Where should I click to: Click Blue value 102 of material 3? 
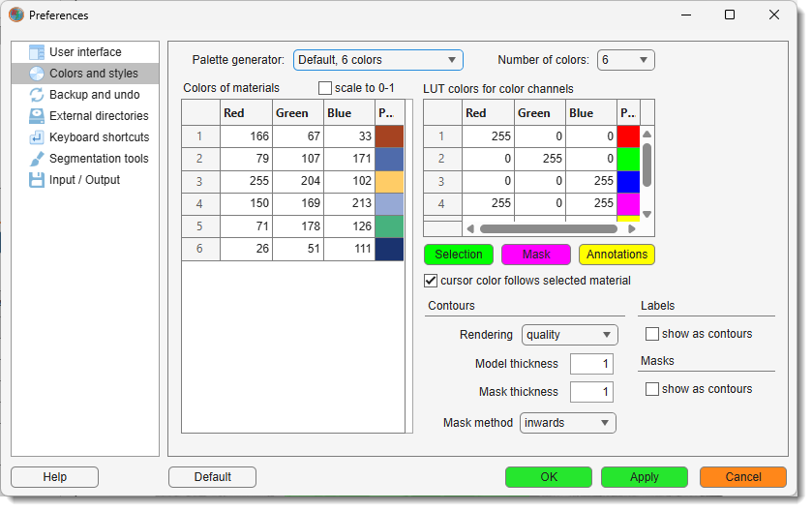click(x=349, y=181)
